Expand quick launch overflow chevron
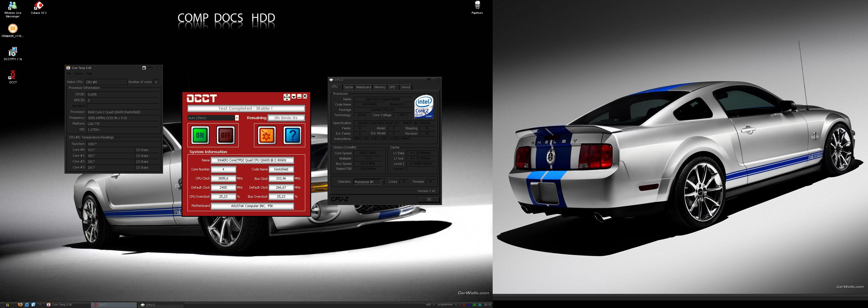 40,305
